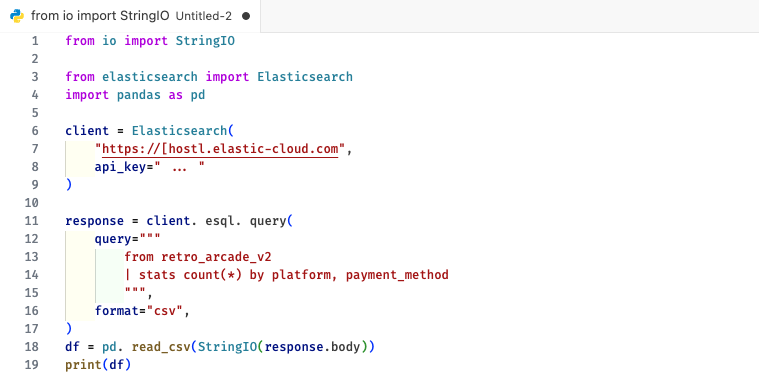759x377 pixels.
Task: Click the Python file icon in the tab
Action: click(x=17, y=16)
